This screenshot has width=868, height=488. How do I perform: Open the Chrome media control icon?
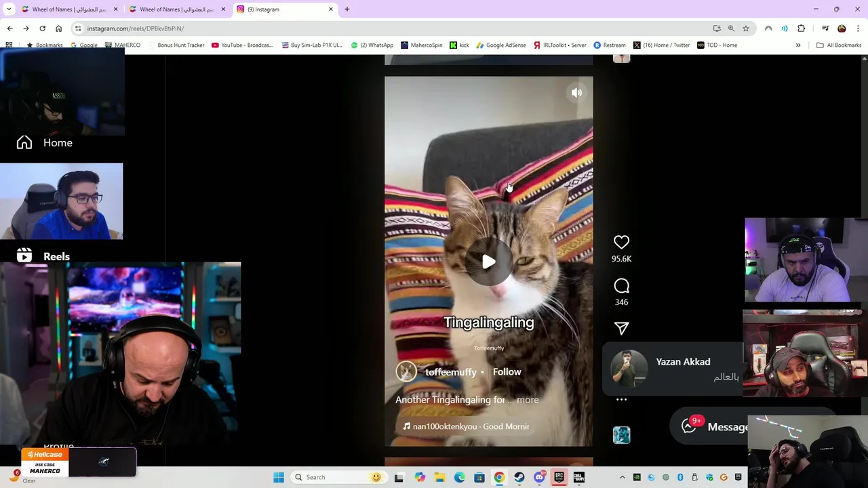(x=825, y=28)
